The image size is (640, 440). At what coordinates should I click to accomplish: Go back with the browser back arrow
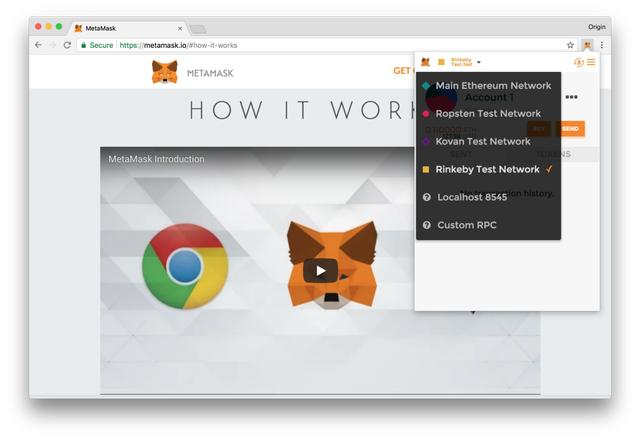pyautogui.click(x=38, y=45)
